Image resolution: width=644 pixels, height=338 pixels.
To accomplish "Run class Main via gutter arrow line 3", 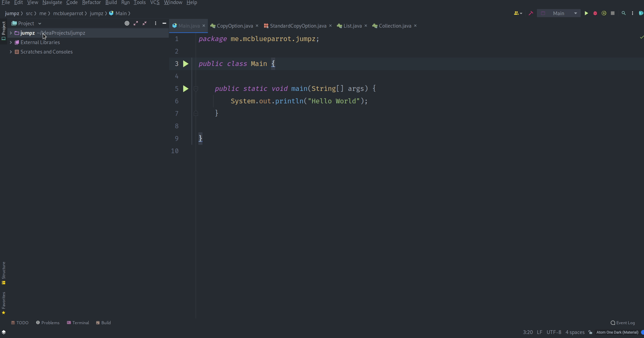I will 186,64.
